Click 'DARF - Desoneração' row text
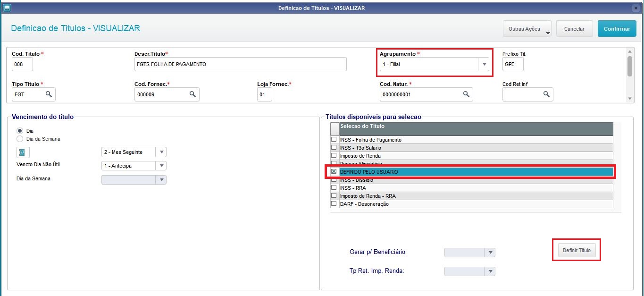This screenshot has width=644, height=296. pos(364,204)
